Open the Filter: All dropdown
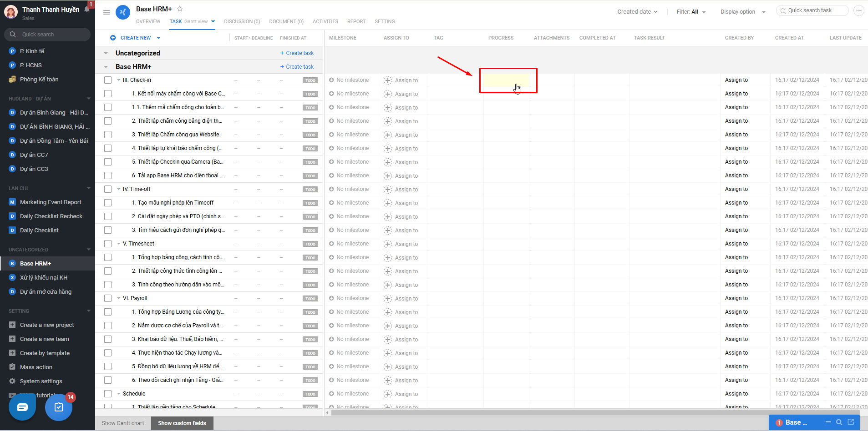The height and width of the screenshot is (431, 868). pos(691,12)
